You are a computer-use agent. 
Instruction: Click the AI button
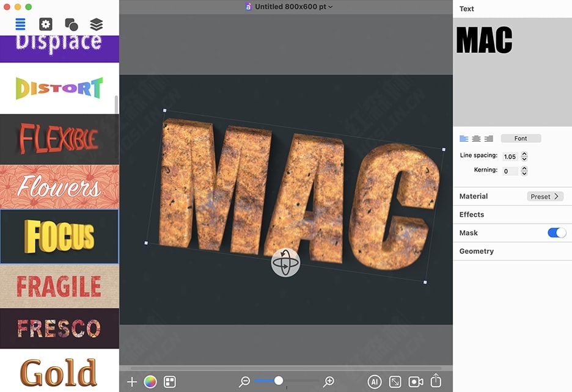coord(374,382)
